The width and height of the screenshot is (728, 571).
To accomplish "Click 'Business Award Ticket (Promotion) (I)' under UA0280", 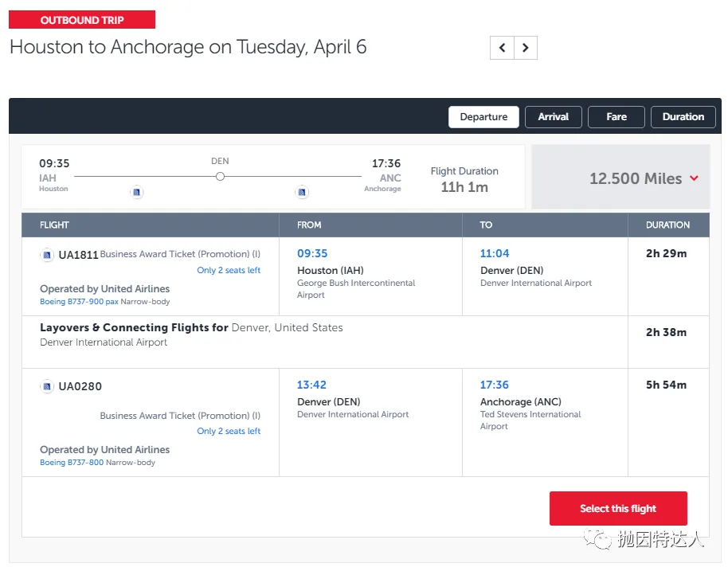I will [180, 416].
